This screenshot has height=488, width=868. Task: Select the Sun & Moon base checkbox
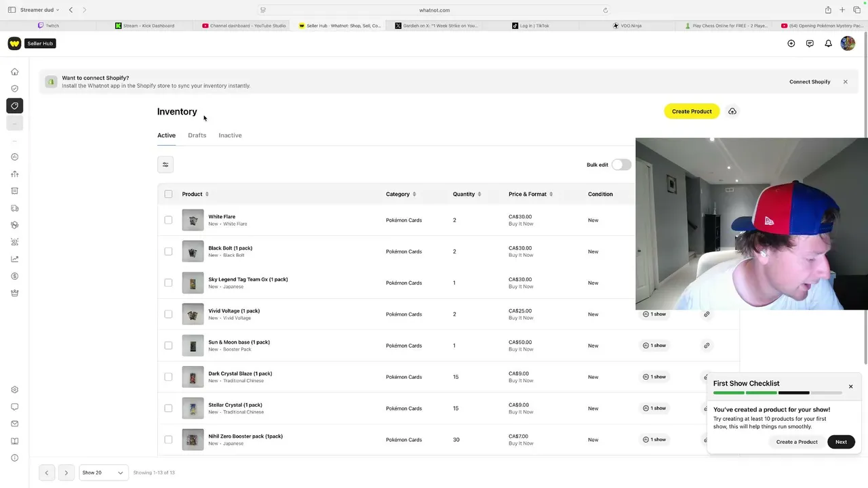pyautogui.click(x=168, y=346)
